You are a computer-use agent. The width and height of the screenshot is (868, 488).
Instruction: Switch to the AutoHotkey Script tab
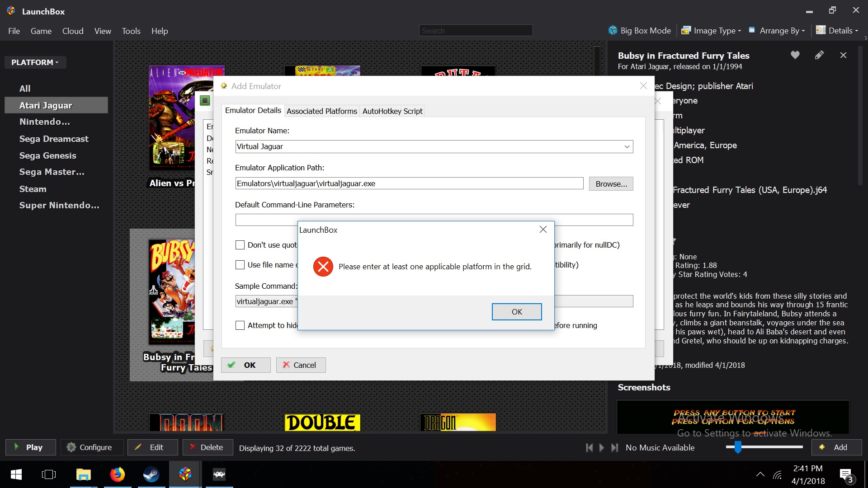pyautogui.click(x=392, y=111)
